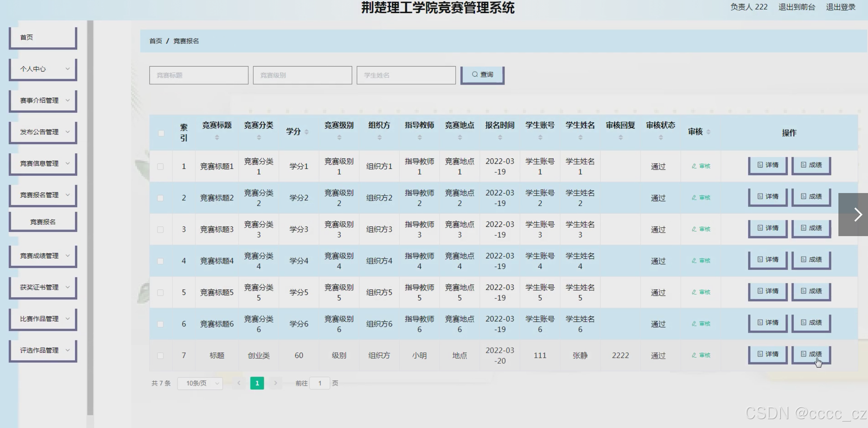This screenshot has width=868, height=428.
Task: Focus the 竞赛标题 search input
Action: pos(199,75)
